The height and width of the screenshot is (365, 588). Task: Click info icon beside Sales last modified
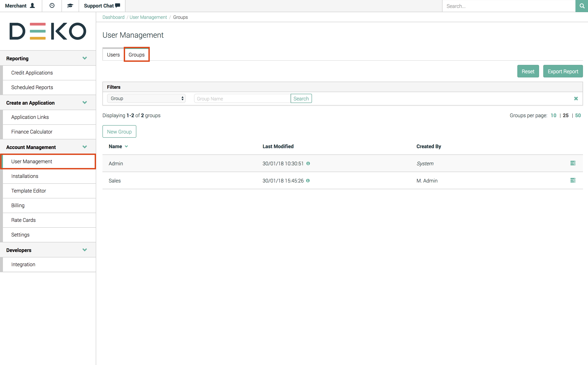(x=308, y=181)
